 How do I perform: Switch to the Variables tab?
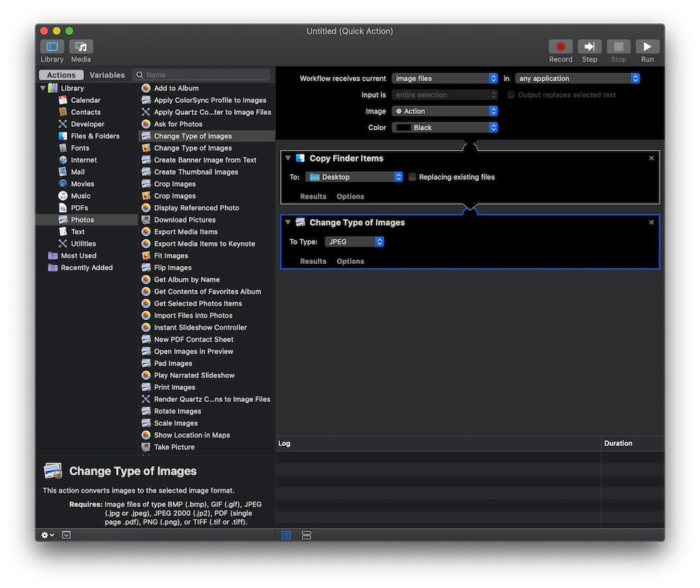pos(107,75)
